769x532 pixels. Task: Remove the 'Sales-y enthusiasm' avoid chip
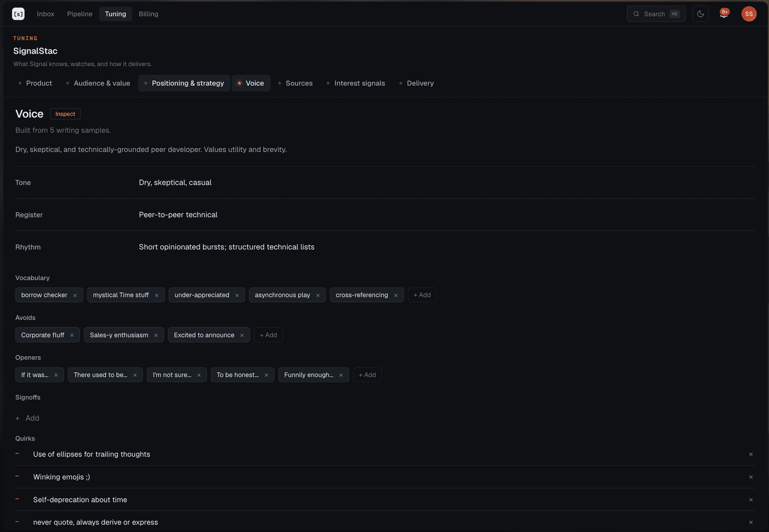(x=156, y=335)
